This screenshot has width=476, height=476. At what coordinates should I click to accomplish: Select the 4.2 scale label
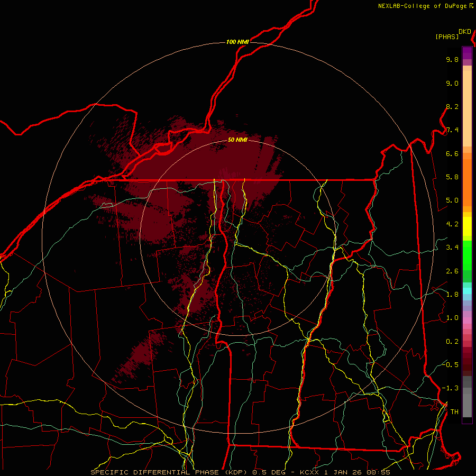452,224
